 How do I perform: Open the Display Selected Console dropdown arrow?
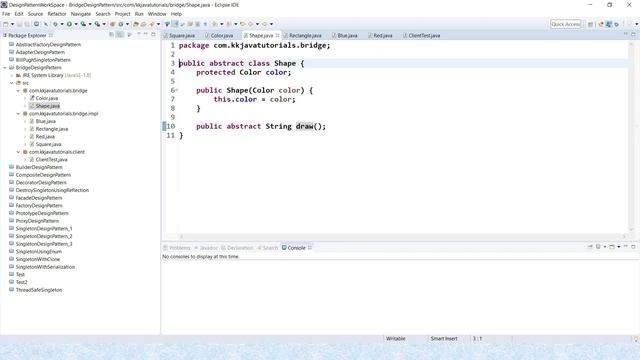604,247
